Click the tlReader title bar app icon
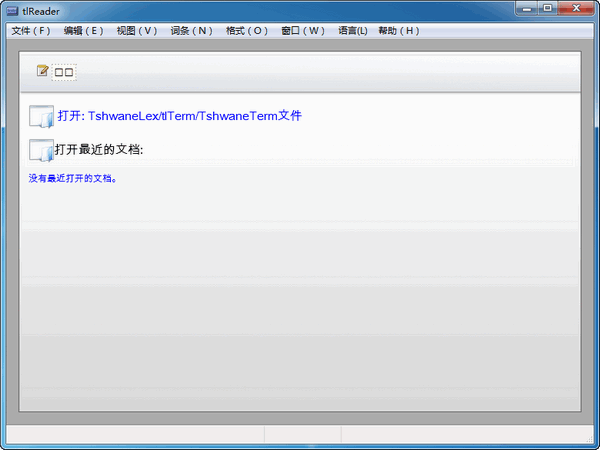The image size is (600, 450). (12, 11)
